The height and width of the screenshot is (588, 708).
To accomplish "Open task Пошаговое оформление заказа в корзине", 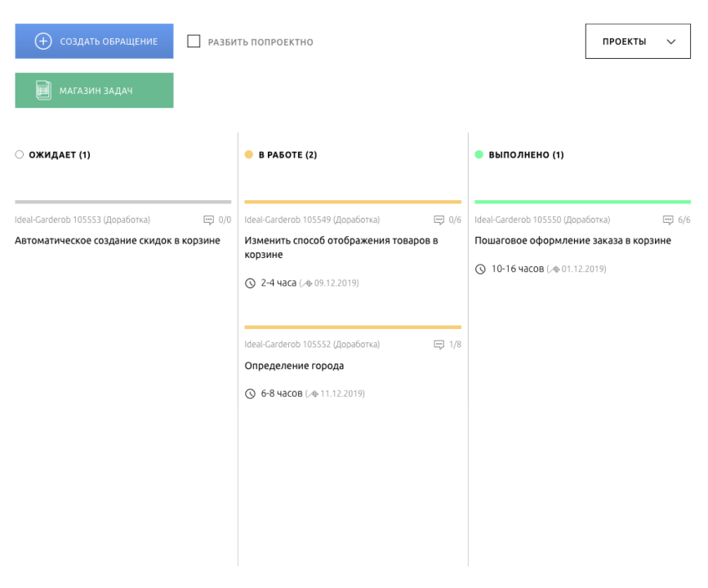I will 572,240.
